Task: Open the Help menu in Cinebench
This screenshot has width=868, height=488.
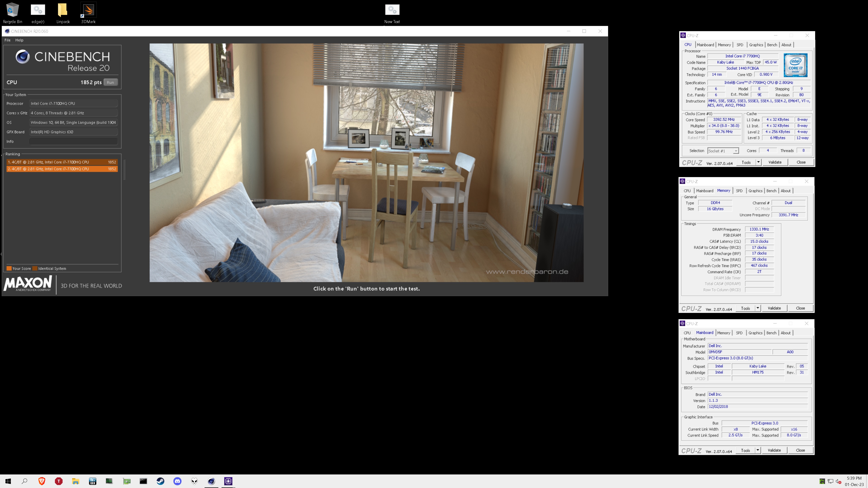Action: [19, 40]
